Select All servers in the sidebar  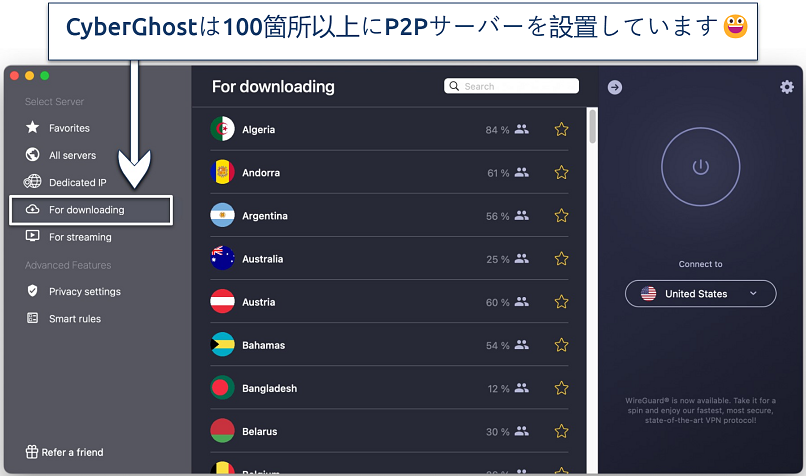click(72, 155)
